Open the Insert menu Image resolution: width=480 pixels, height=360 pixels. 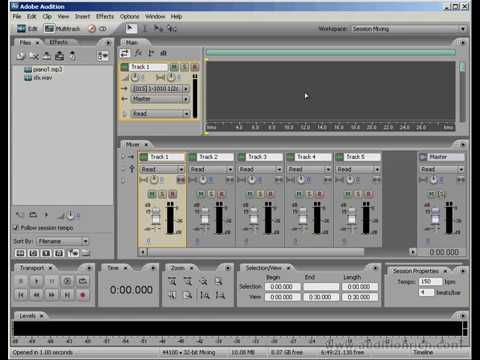tap(82, 16)
